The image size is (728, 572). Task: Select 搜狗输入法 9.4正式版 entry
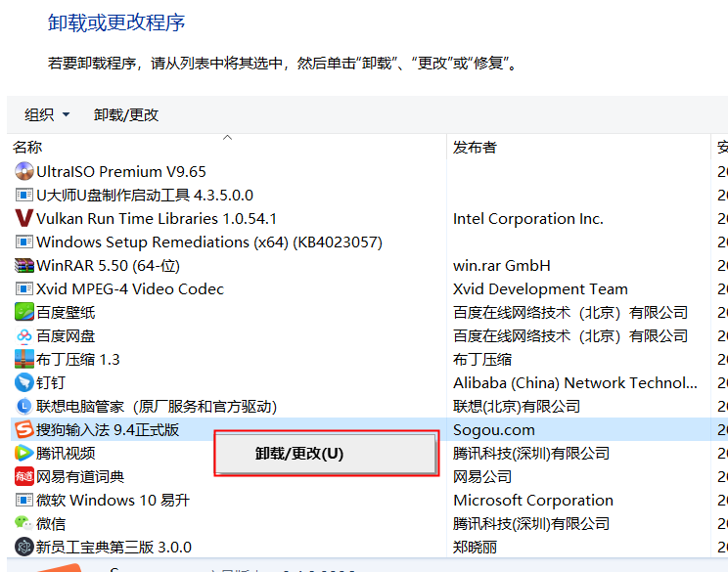[108, 430]
